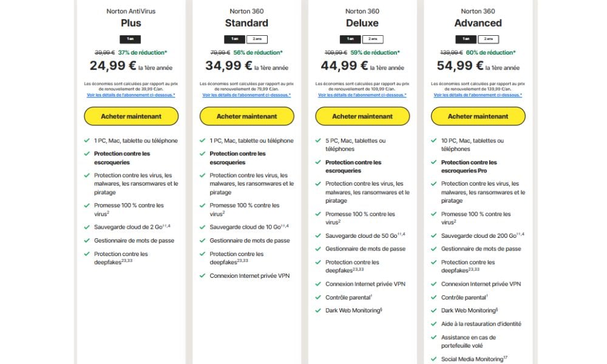Click checkmark next to Plus password manager feature

87,241
